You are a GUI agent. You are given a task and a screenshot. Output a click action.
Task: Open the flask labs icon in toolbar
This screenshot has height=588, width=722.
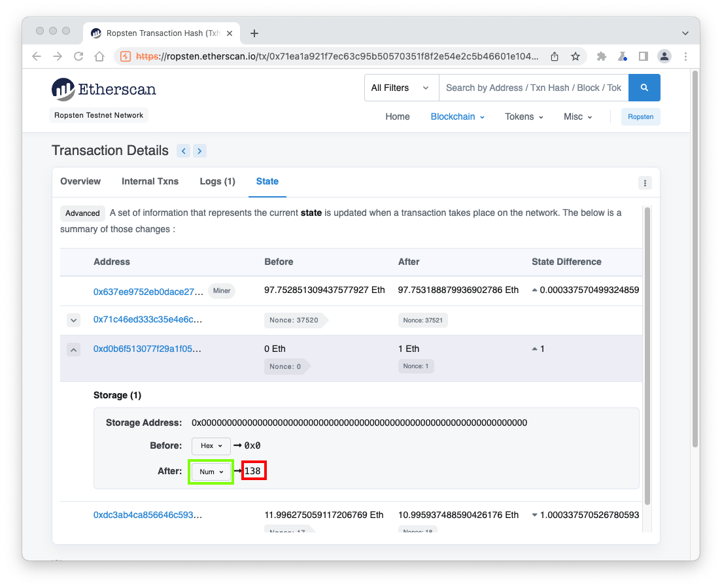(622, 56)
